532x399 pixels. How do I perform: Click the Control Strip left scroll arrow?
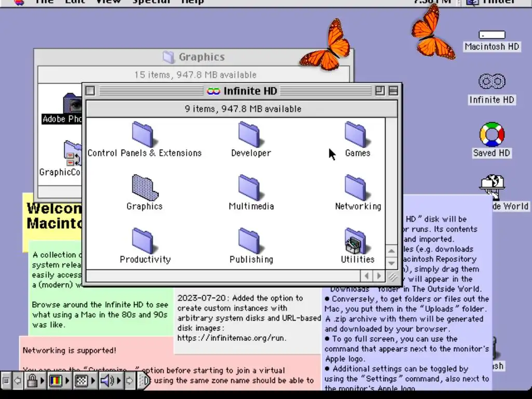tap(18, 381)
